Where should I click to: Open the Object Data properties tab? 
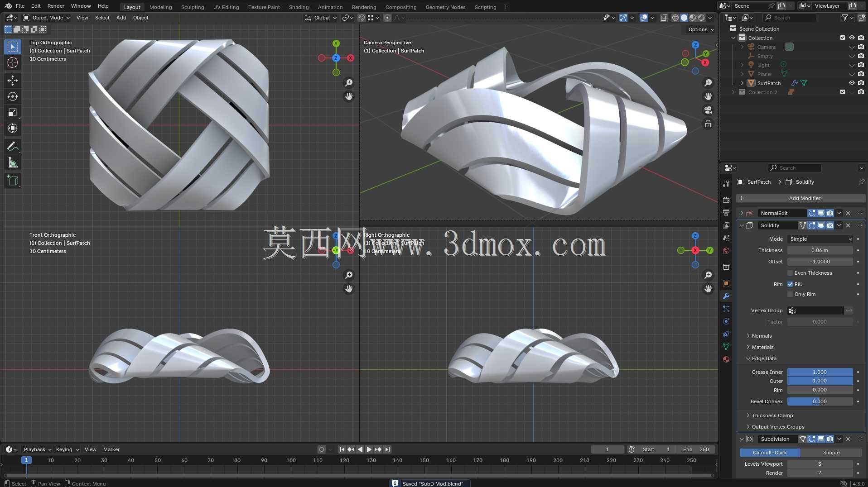(726, 347)
